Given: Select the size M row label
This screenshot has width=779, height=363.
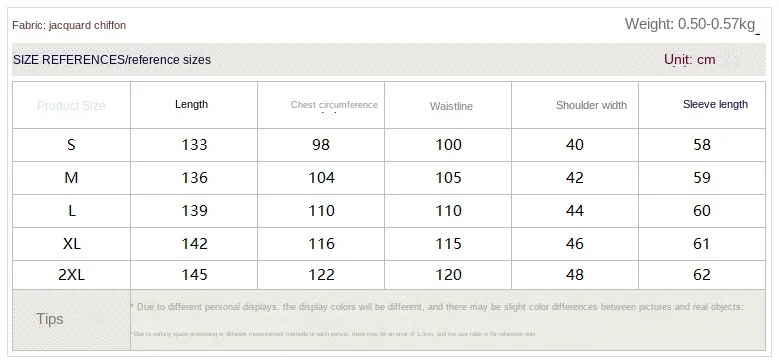Looking at the screenshot, I should coord(71,178).
